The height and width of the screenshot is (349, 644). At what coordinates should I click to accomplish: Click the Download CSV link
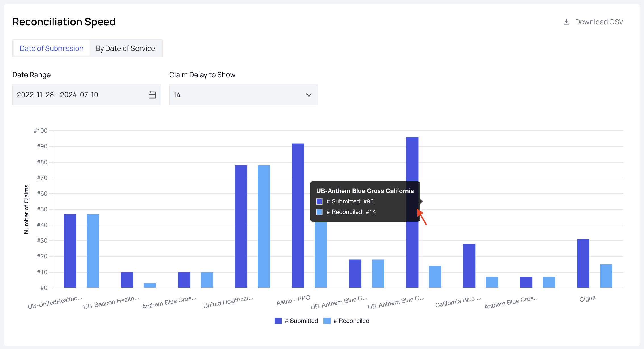pyautogui.click(x=599, y=22)
